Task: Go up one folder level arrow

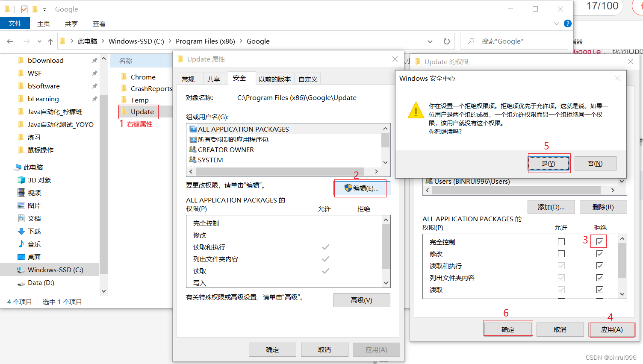Action: 50,41
